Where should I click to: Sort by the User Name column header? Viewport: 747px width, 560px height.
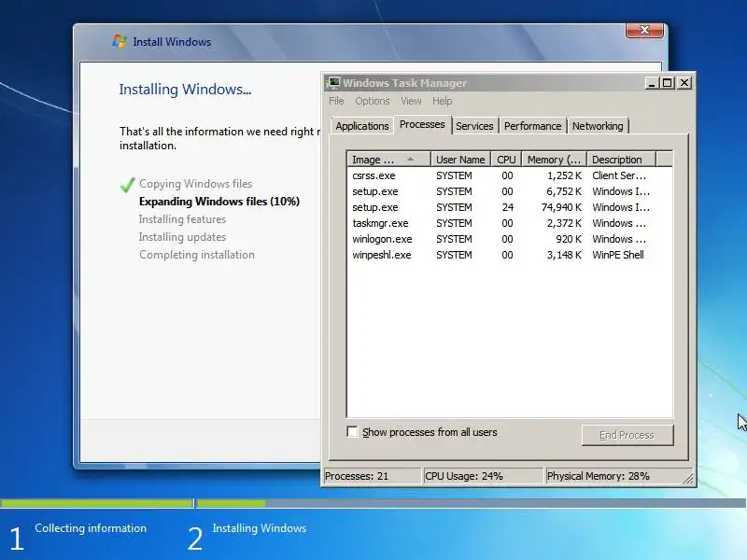tap(460, 160)
